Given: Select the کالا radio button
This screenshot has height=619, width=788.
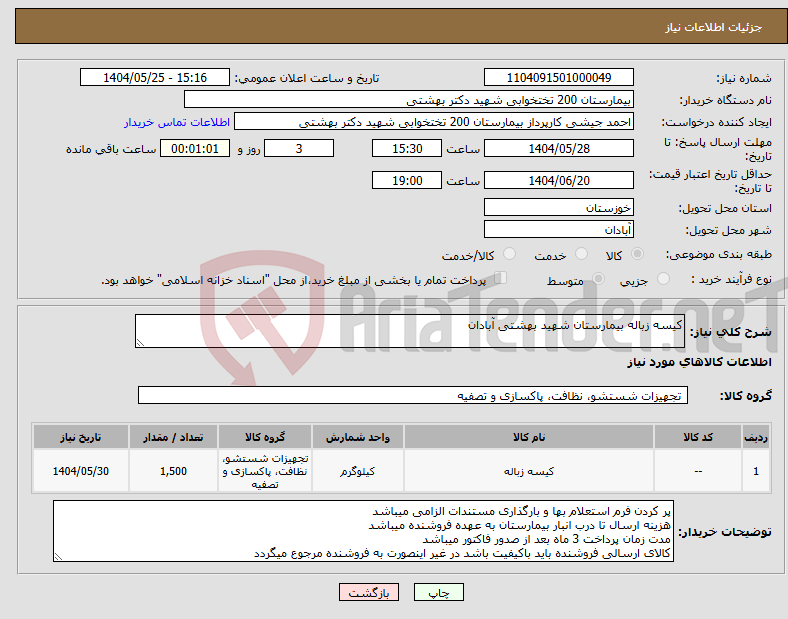Looking at the screenshot, I should click(637, 254).
